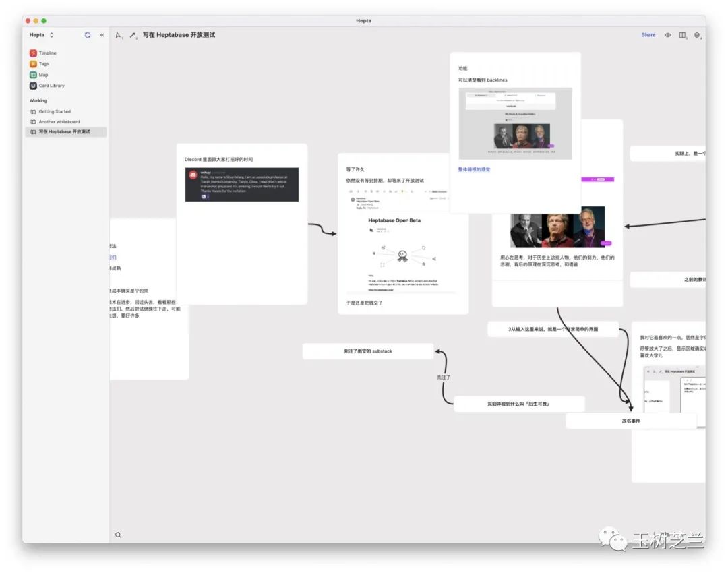Click the macOS green fullscreen window button

tap(44, 21)
